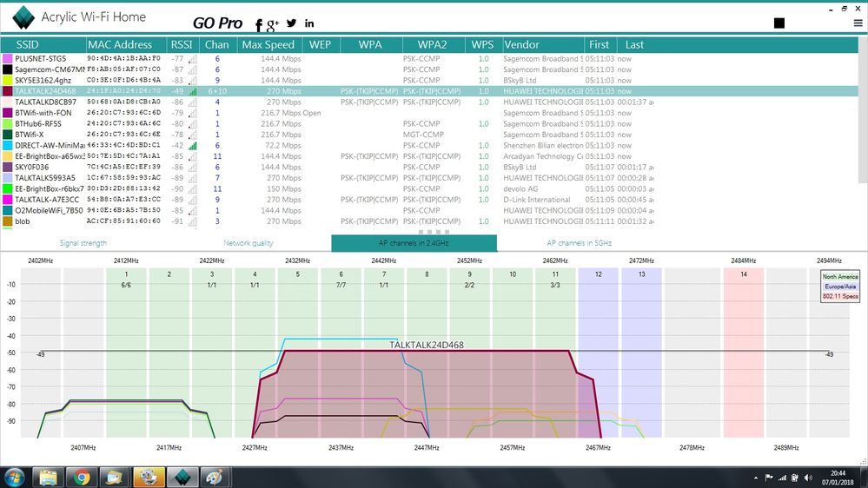The height and width of the screenshot is (488, 868).
Task: Switch to Signal strength tab
Action: click(x=83, y=243)
